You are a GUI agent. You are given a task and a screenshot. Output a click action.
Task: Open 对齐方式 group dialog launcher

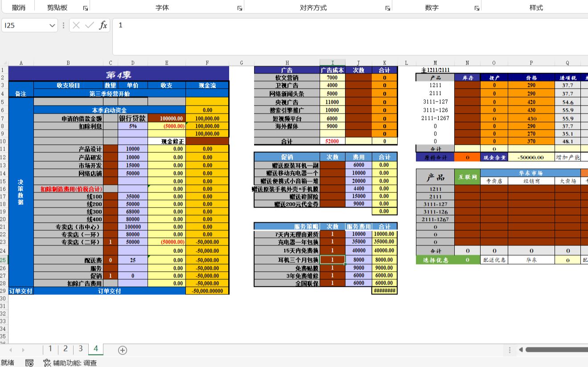pos(387,8)
